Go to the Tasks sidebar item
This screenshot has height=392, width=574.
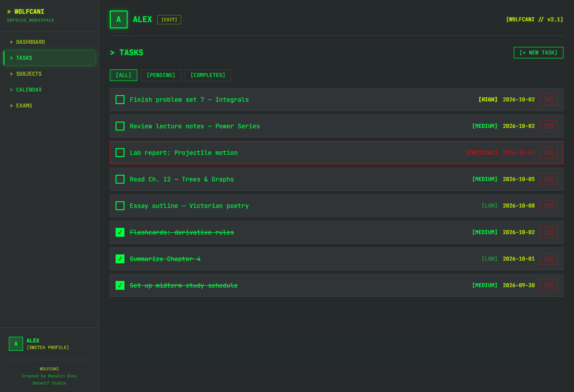click(x=50, y=58)
